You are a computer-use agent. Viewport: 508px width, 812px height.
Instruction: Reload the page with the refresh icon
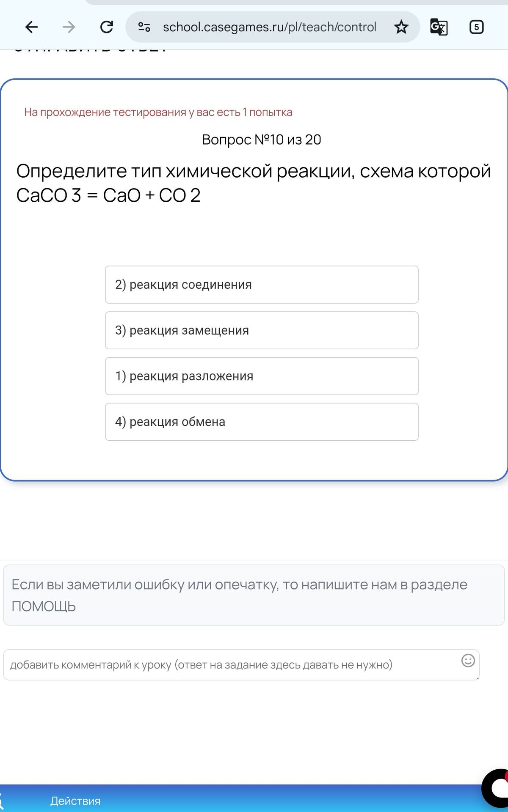point(106,27)
